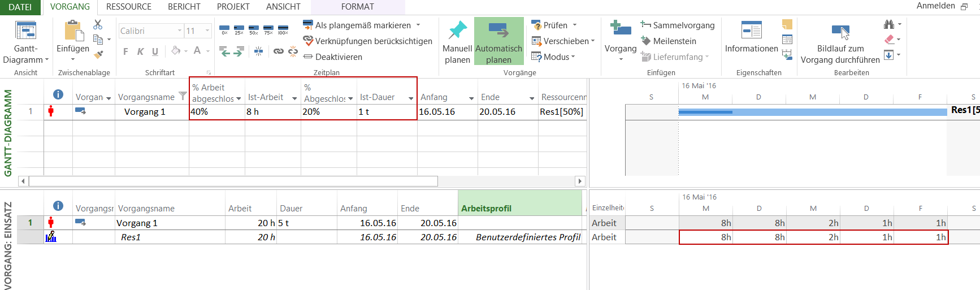
Task: Click the Cut scissors icon
Action: coord(98,25)
